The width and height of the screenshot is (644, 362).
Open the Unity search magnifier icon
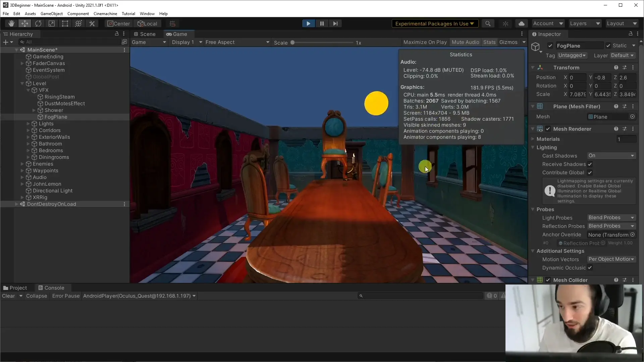(x=488, y=23)
